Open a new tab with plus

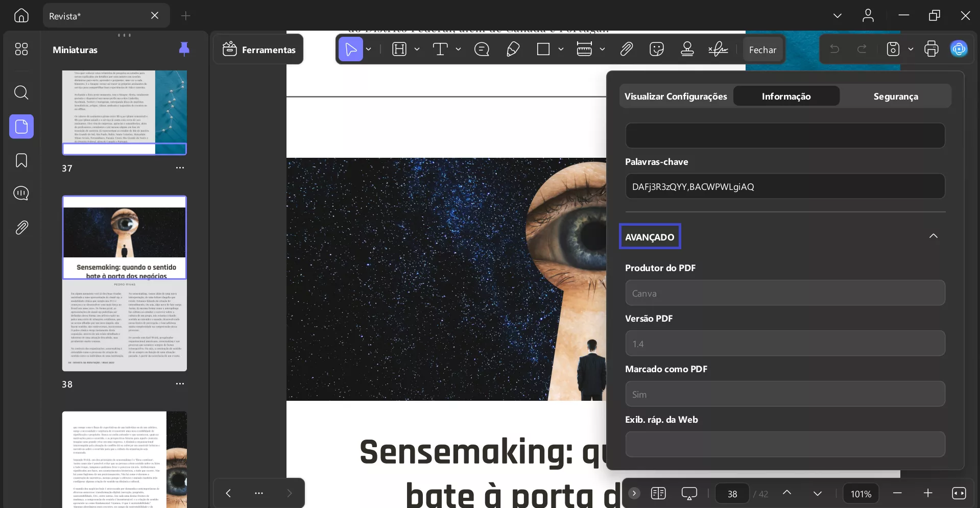pyautogui.click(x=186, y=16)
